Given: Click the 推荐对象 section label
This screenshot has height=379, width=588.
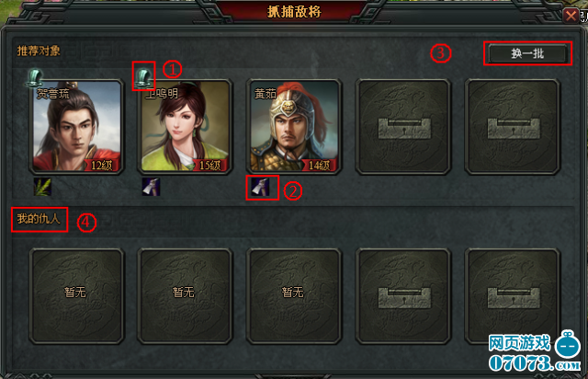Looking at the screenshot, I should pos(39,51).
